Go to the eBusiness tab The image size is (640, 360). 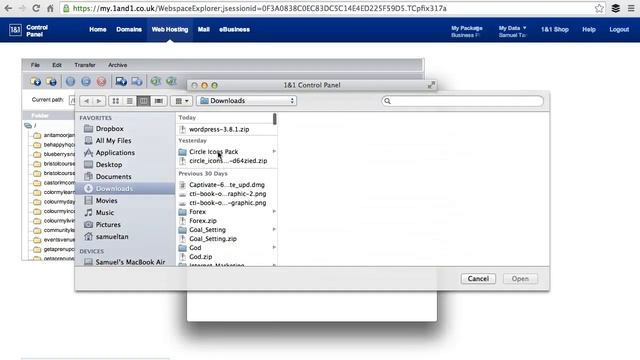235,29
